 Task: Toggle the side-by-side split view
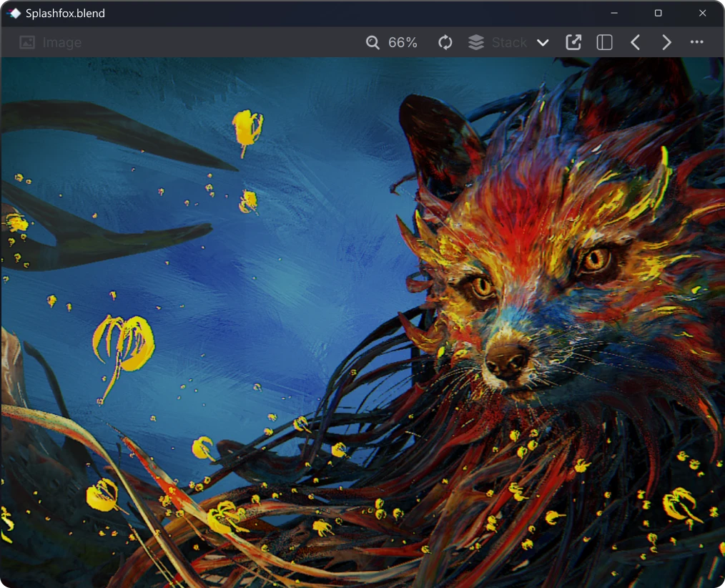coord(603,42)
